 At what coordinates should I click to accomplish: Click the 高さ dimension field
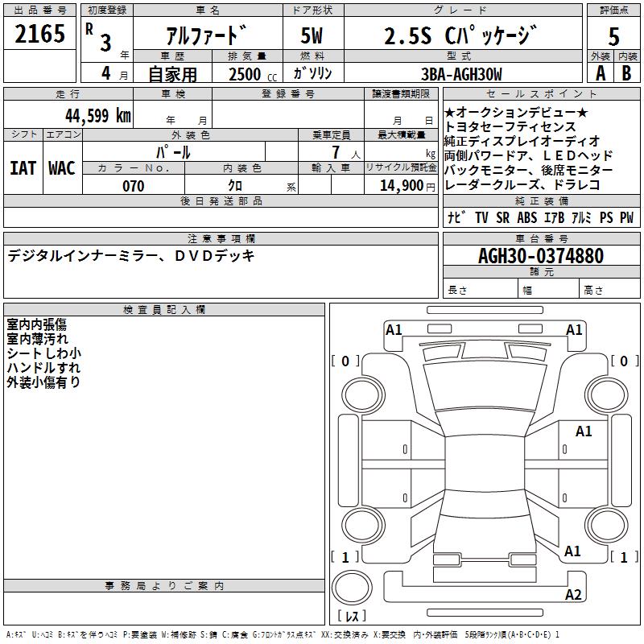point(609,288)
